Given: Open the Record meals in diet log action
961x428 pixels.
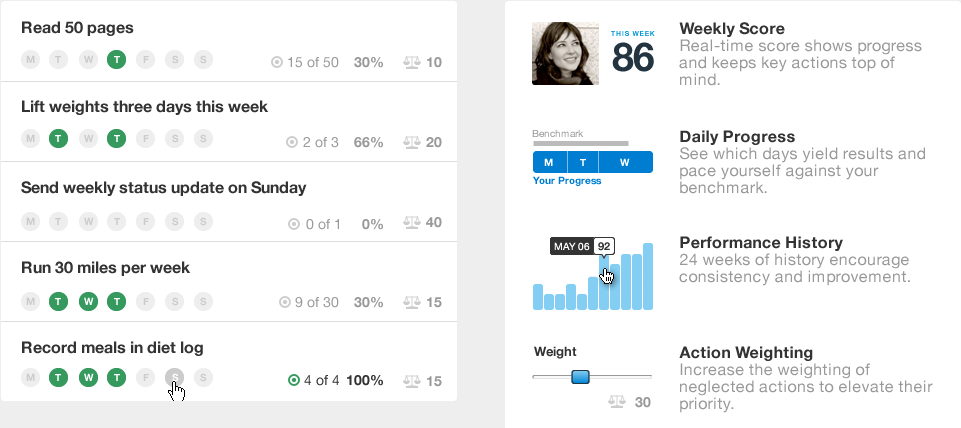Looking at the screenshot, I should (112, 348).
